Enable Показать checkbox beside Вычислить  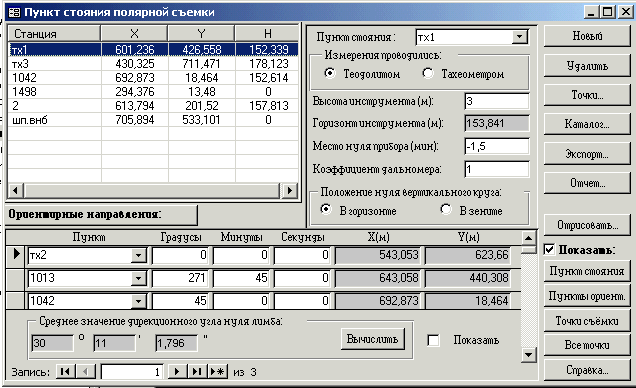[x=433, y=340]
